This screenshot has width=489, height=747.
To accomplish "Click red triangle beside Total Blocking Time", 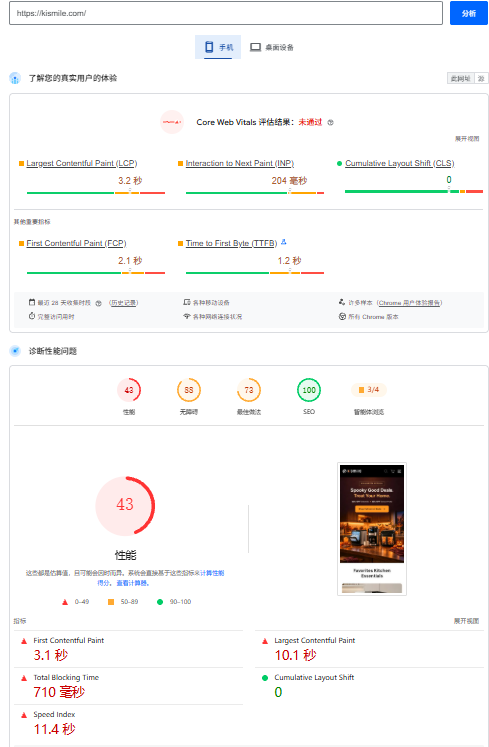I will (x=24, y=678).
